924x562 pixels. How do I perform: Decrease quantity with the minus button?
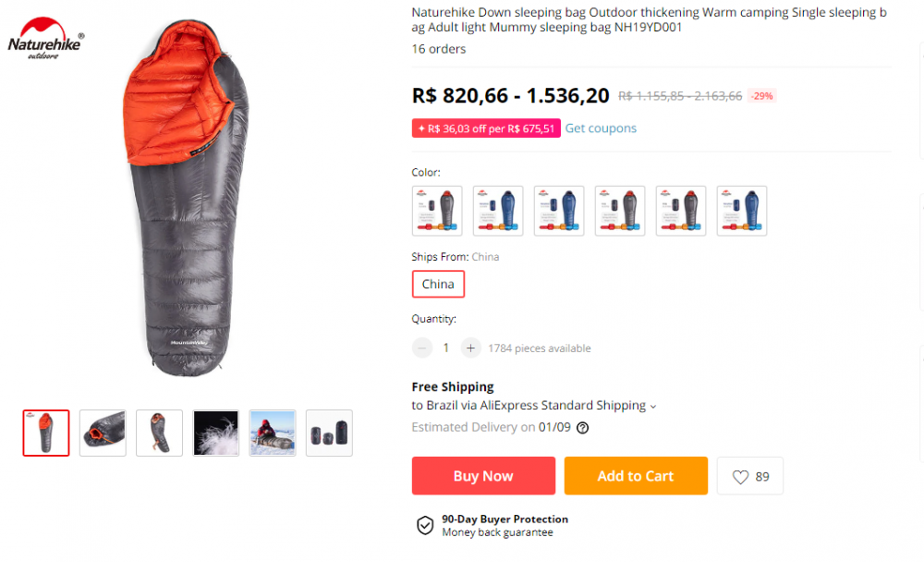click(422, 348)
